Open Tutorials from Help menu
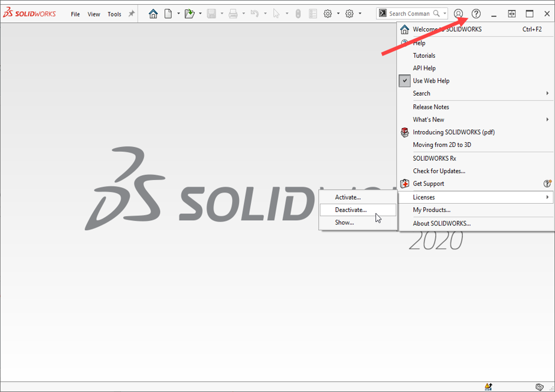The width and height of the screenshot is (555, 392). pos(475,55)
